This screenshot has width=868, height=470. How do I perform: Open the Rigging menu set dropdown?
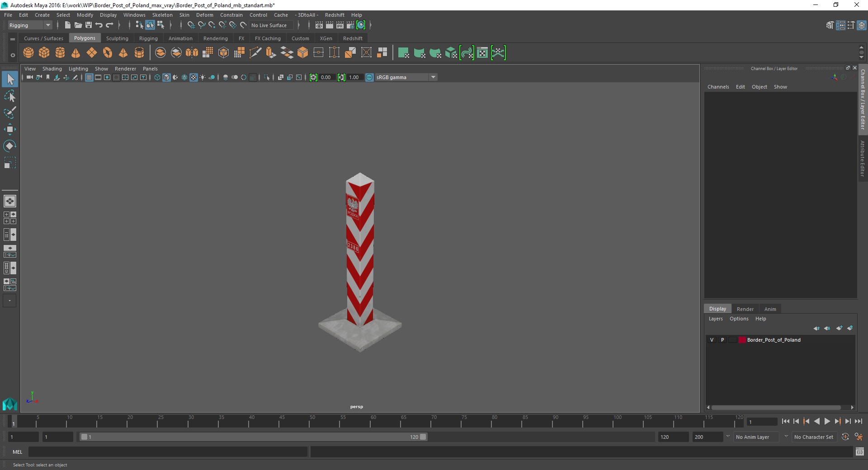coord(30,25)
